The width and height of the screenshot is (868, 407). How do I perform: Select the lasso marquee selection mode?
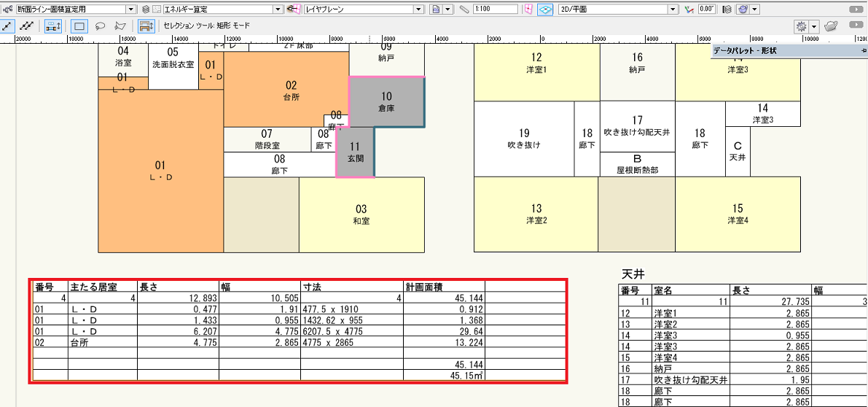pyautogui.click(x=101, y=26)
